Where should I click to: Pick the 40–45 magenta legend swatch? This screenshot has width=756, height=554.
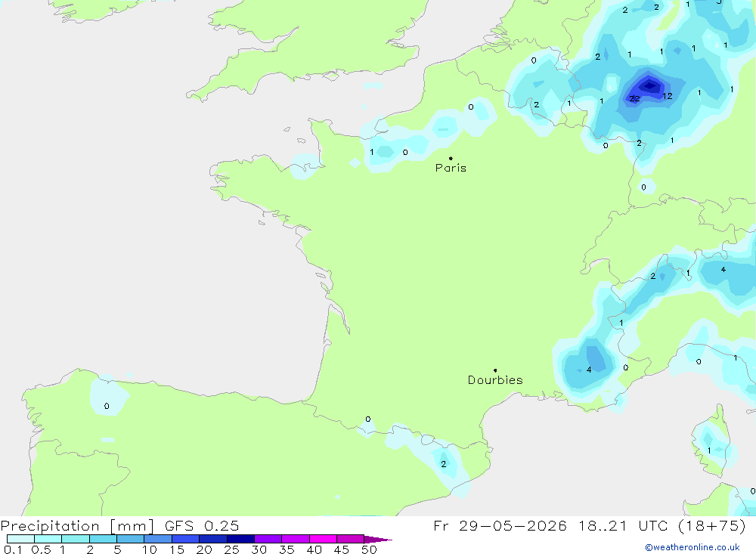pyautogui.click(x=323, y=539)
